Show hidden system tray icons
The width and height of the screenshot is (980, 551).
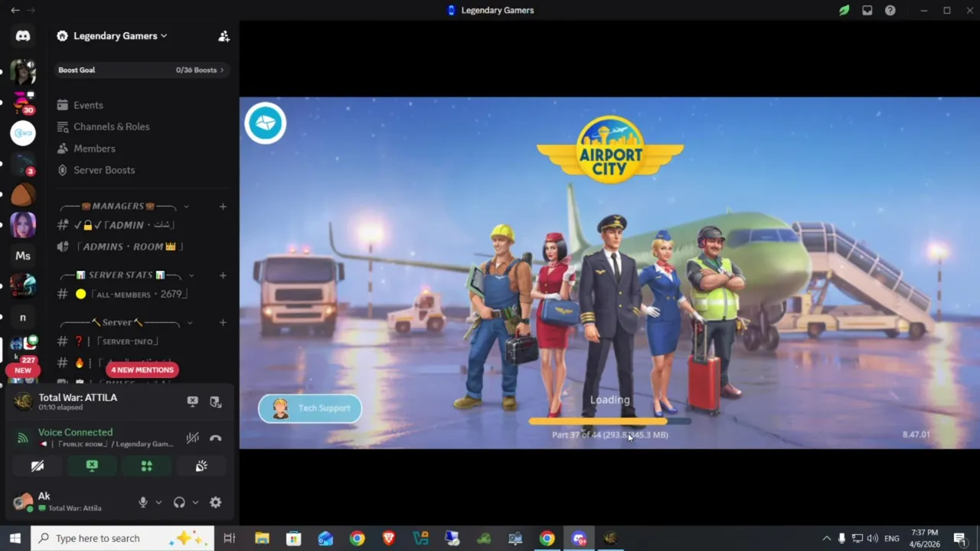coord(826,538)
